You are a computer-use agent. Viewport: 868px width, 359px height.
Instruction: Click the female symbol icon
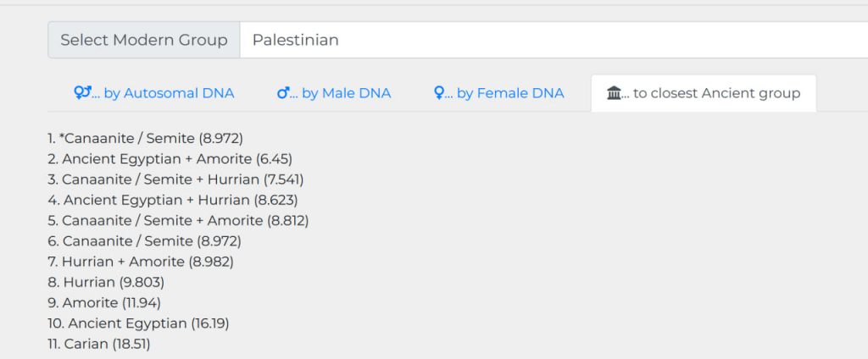[x=439, y=93]
